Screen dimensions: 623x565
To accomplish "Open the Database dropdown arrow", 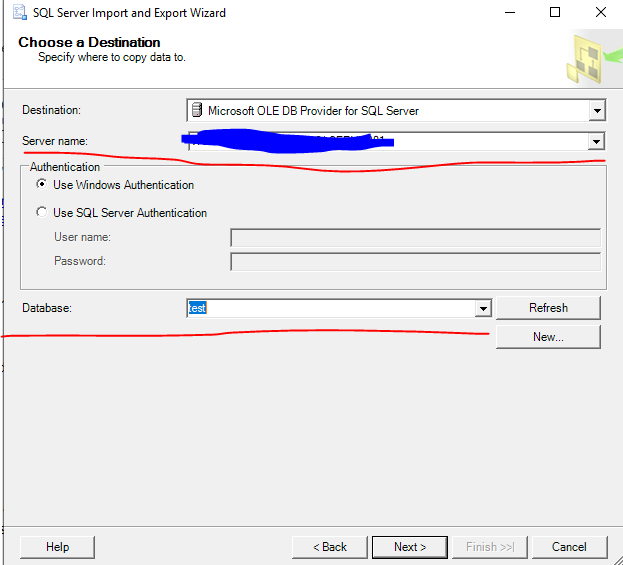I will click(483, 308).
